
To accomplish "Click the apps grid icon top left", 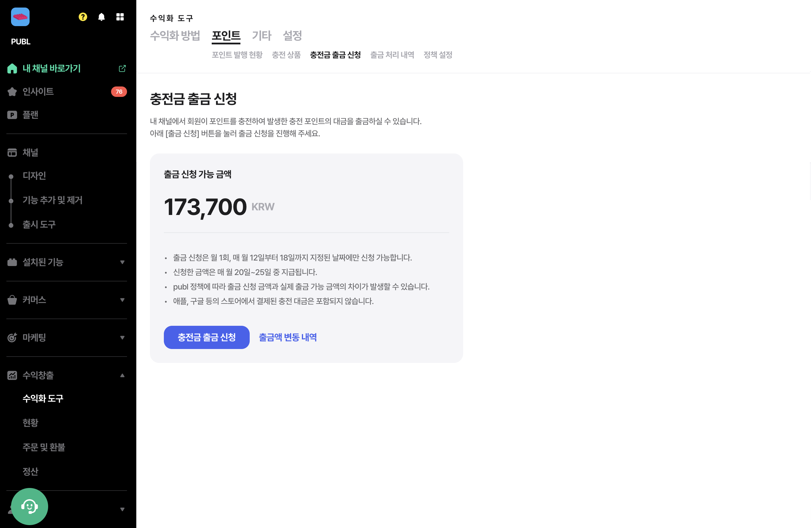I will point(120,17).
